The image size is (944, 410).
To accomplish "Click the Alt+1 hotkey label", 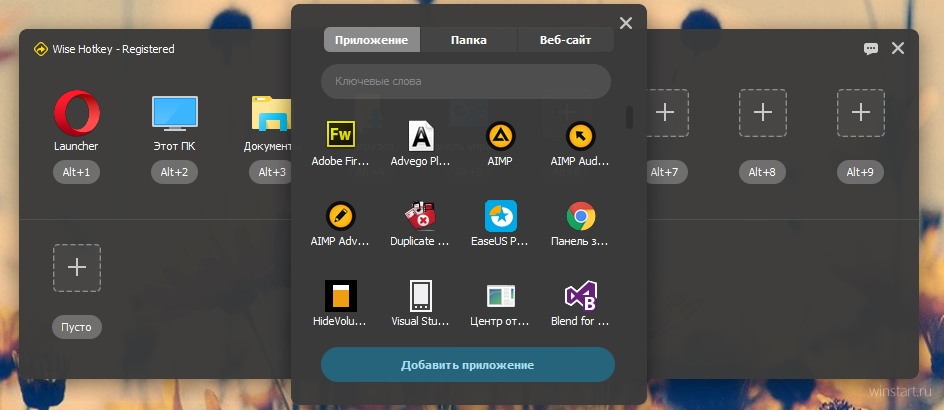I will point(76,172).
